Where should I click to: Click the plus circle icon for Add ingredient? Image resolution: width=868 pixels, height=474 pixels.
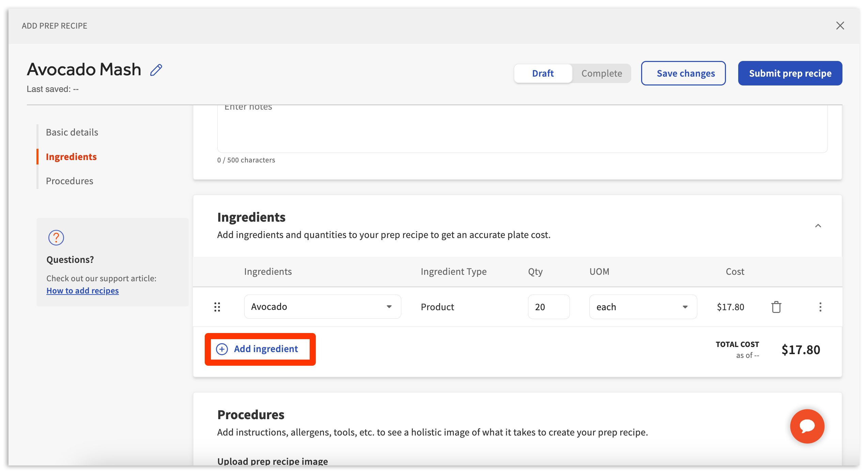(x=222, y=349)
